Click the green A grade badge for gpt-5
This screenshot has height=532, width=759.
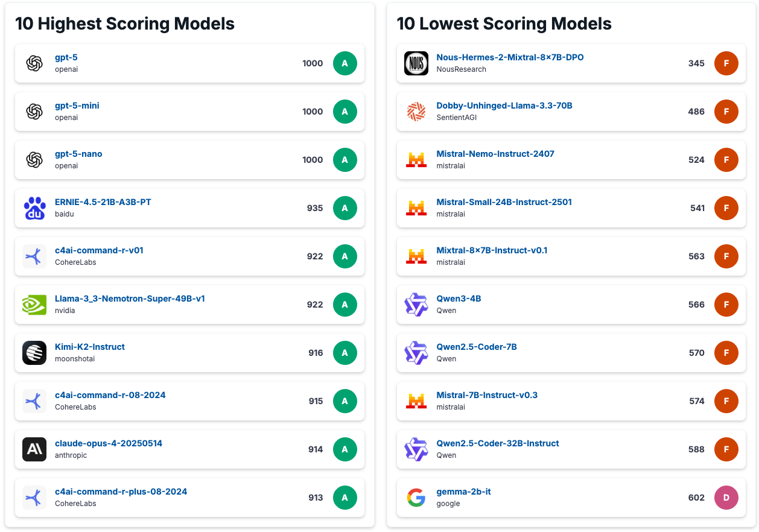345,63
